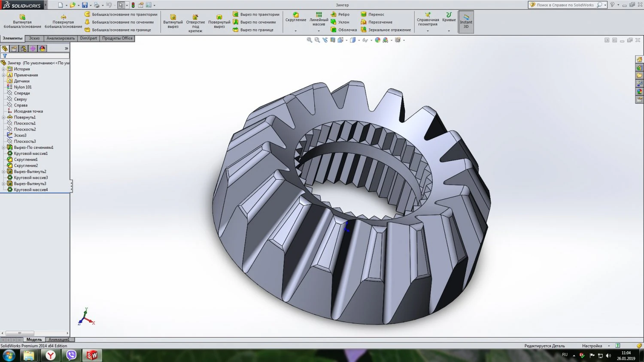Expand the История tree node
Image resolution: width=644 pixels, height=362 pixels.
pyautogui.click(x=3, y=69)
